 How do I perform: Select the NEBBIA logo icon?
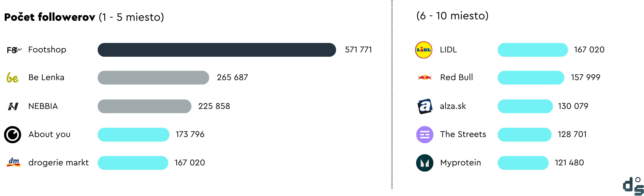[x=13, y=106]
